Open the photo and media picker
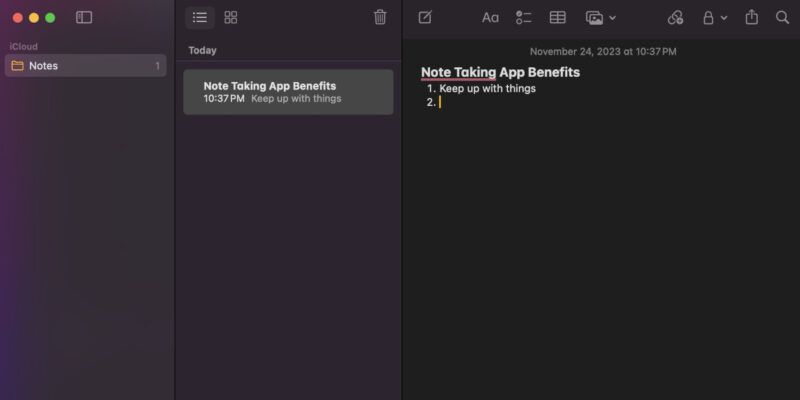Screen dimensions: 800x400 [x=594, y=18]
